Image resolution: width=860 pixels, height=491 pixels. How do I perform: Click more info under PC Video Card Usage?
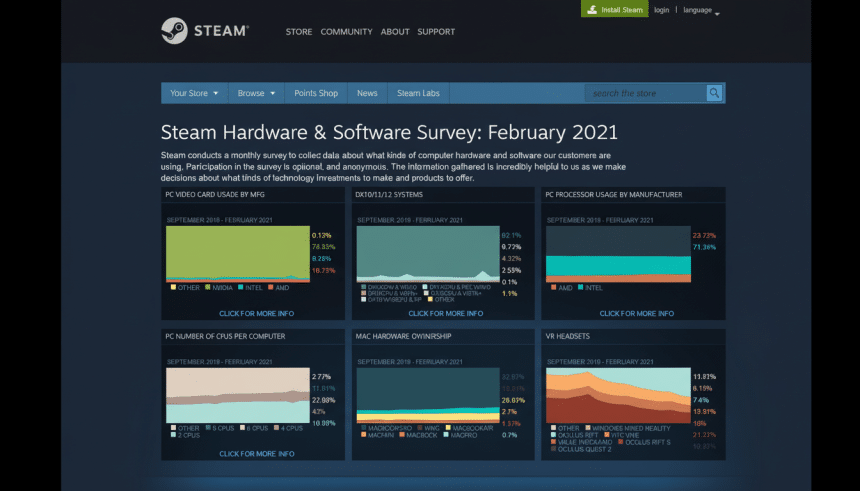(257, 313)
